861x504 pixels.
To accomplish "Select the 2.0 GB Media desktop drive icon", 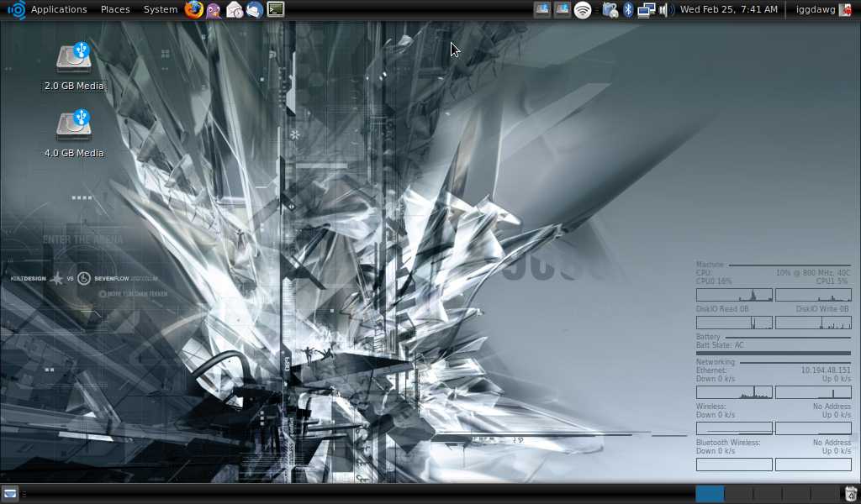I will (x=74, y=58).
